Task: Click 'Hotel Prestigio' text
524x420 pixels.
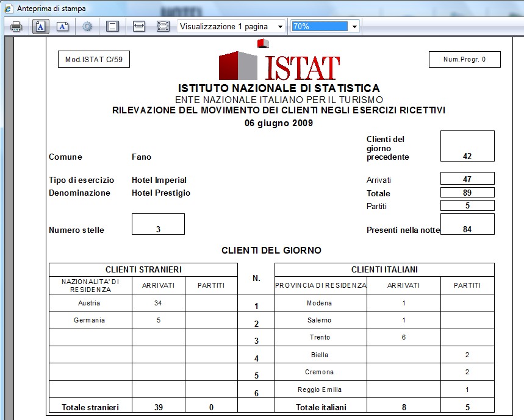Action: (x=161, y=193)
